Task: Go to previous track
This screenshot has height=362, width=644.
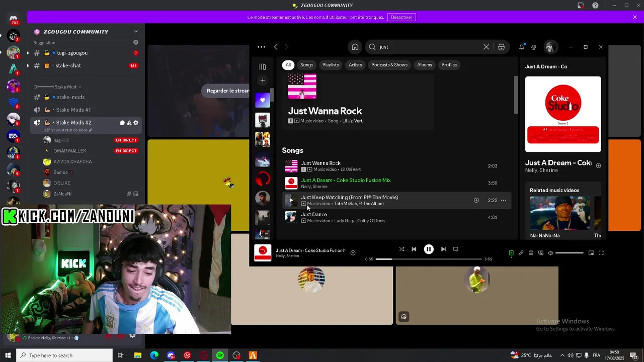Action: [414, 249]
